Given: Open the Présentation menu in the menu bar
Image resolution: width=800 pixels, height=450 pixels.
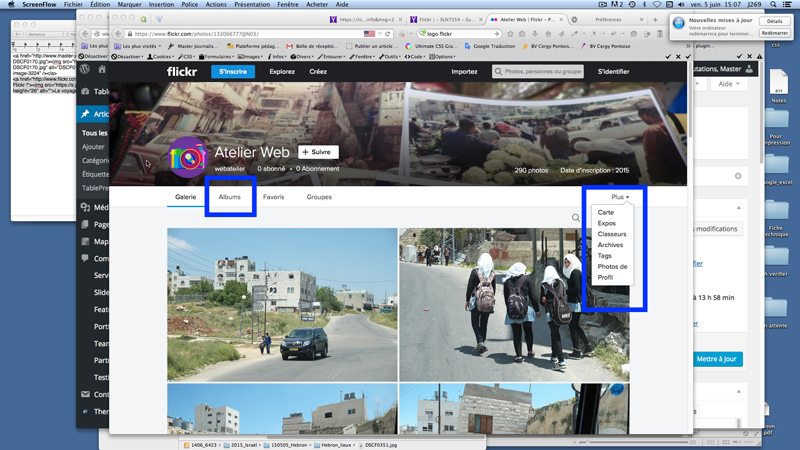Looking at the screenshot, I should [251, 5].
